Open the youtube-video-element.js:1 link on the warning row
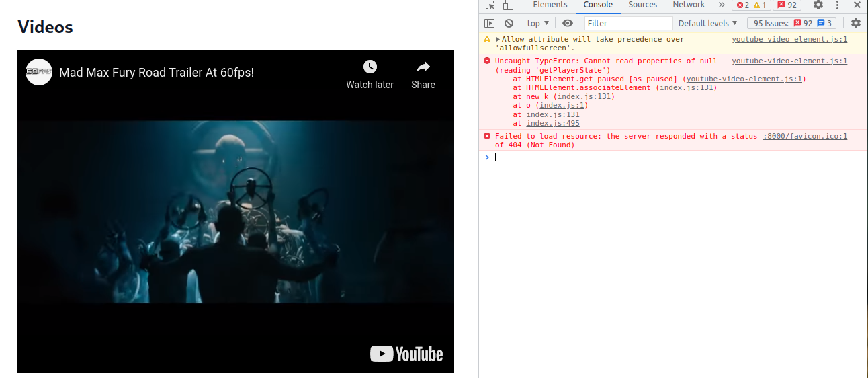The image size is (868, 378). (x=789, y=40)
